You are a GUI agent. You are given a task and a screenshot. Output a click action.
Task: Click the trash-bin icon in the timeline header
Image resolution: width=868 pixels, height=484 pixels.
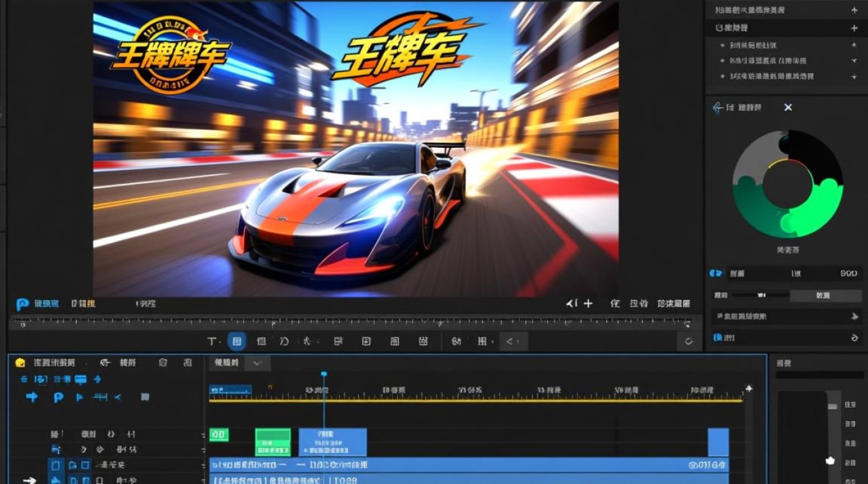163,363
